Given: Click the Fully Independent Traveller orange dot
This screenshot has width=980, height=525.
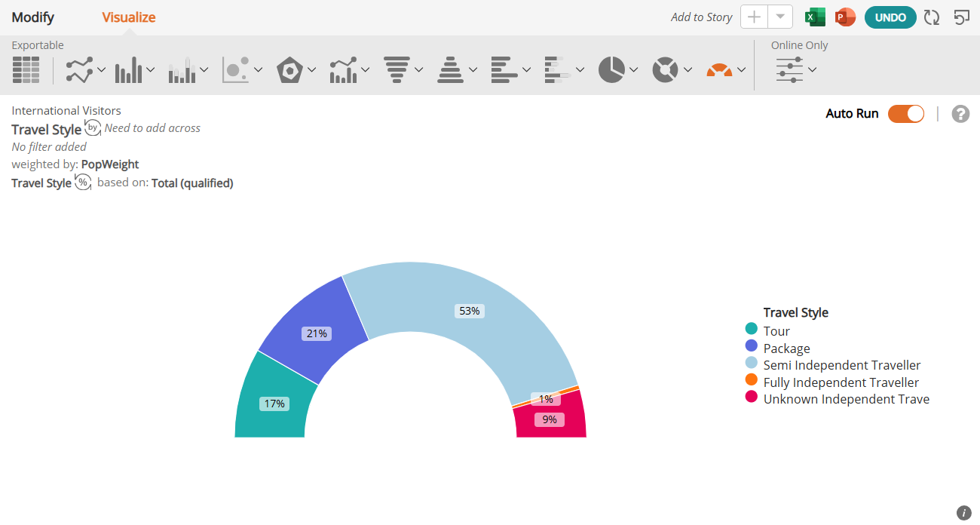Looking at the screenshot, I should click(751, 379).
